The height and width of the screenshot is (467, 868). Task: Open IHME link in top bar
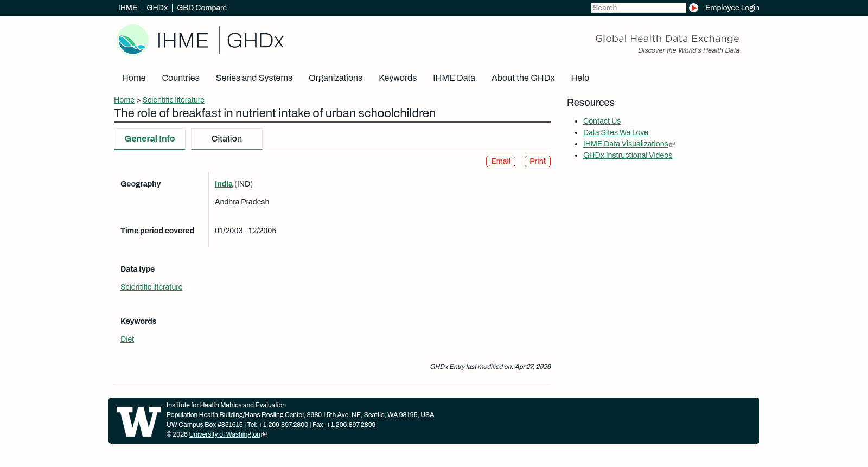click(x=127, y=8)
